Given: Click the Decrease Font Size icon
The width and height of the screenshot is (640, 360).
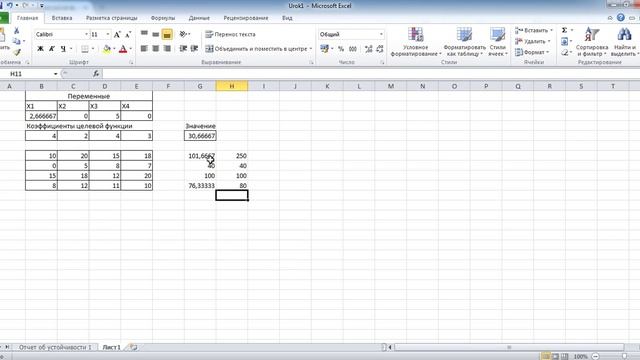Looking at the screenshot, I should pos(128,35).
